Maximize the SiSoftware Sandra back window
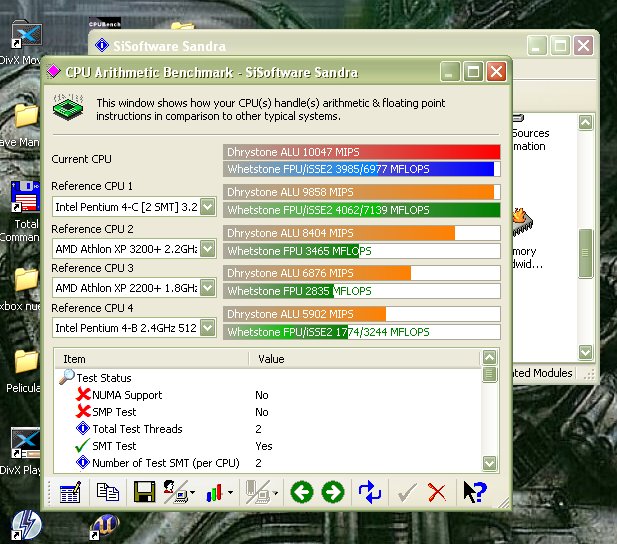 [560, 46]
